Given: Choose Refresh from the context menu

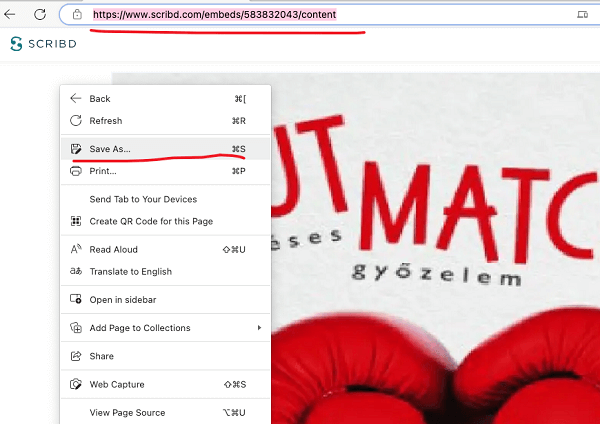Looking at the screenshot, I should [165, 121].
